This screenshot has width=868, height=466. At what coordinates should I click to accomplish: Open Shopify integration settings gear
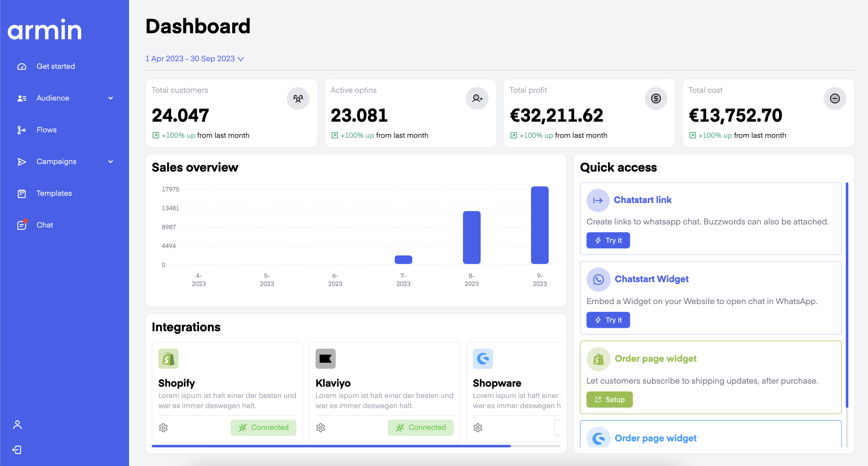point(163,428)
